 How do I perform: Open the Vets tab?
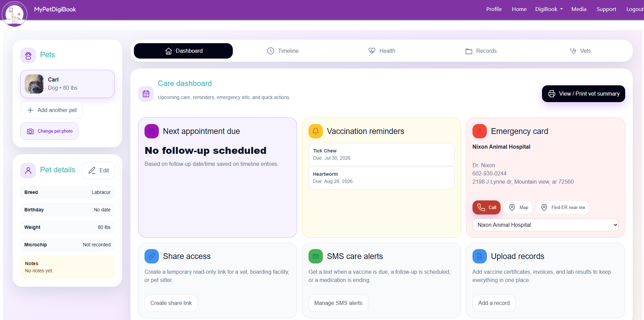[580, 51]
